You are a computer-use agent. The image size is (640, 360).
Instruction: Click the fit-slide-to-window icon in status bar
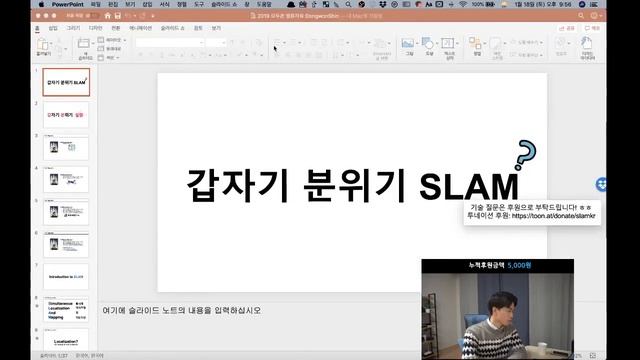pyautogui.click(x=593, y=356)
